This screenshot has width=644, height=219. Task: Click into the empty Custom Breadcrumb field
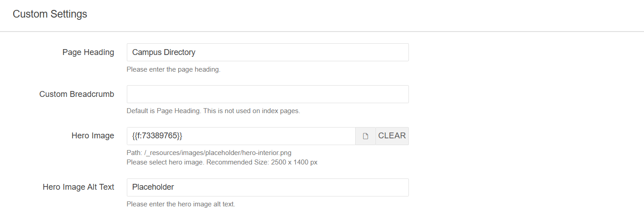268,94
